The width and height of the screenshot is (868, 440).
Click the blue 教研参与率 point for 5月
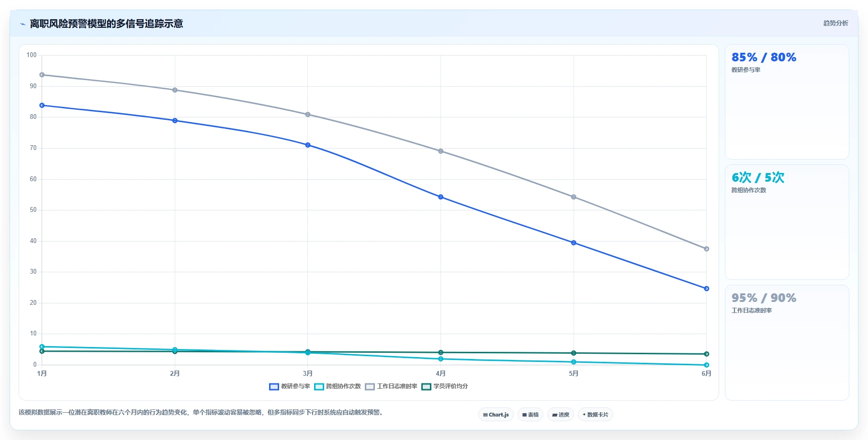click(x=574, y=243)
